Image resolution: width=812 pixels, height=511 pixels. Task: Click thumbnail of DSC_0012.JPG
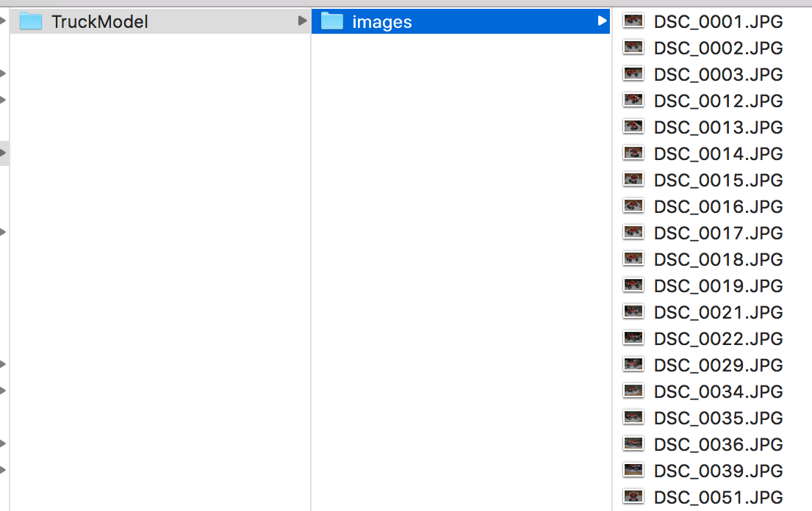tap(633, 101)
